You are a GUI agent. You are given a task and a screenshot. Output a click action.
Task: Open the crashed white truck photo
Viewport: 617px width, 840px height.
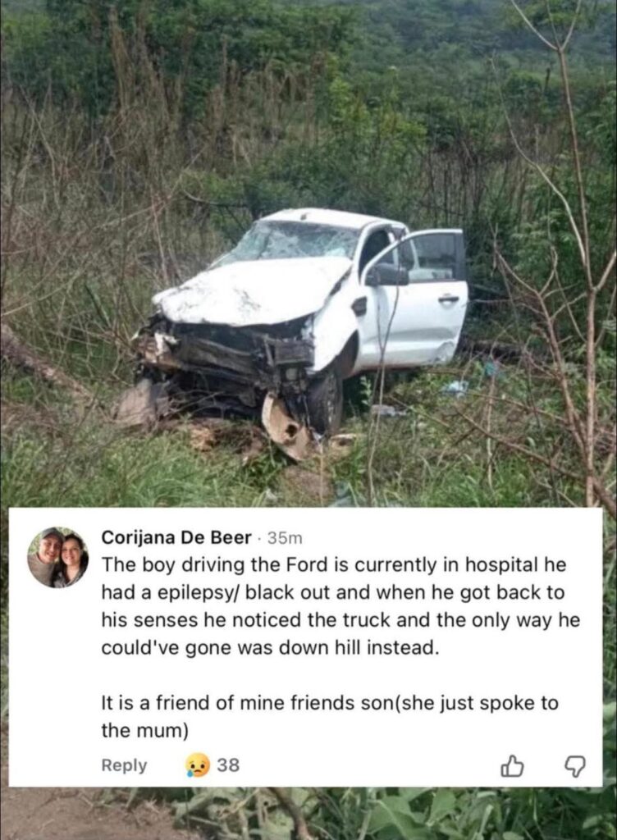[x=308, y=253]
